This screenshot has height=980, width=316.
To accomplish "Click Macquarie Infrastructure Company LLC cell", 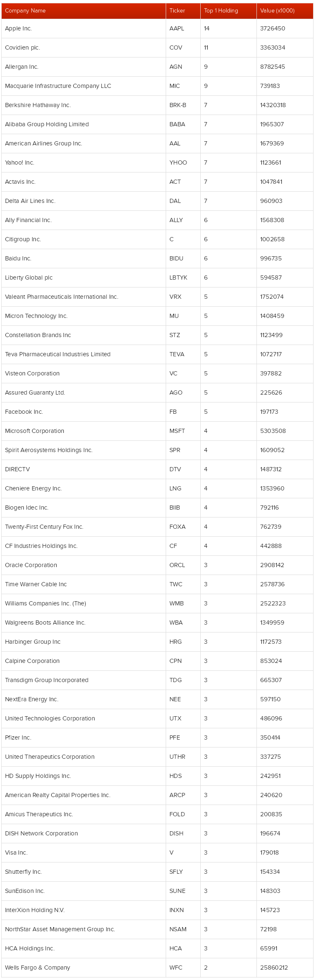I will [x=83, y=86].
